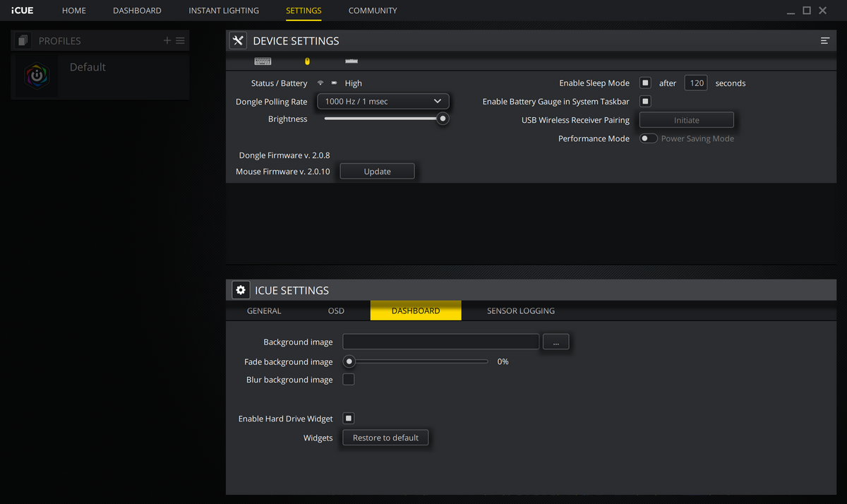Viewport: 847px width, 504px height.
Task: Open the Dashboard top menu
Action: (x=137, y=11)
